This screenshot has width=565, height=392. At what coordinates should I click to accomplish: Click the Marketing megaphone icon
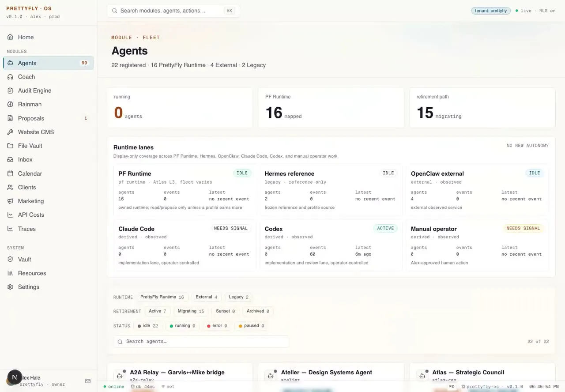(x=10, y=201)
